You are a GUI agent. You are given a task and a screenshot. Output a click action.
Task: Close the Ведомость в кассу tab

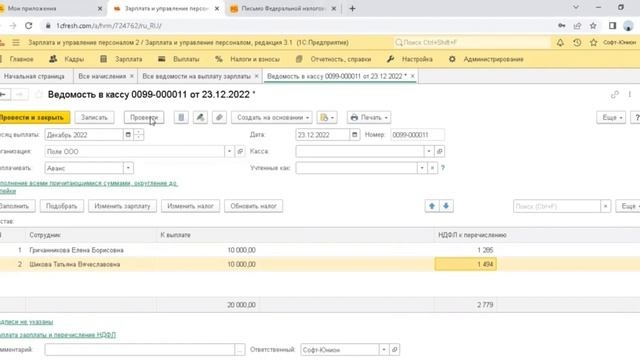(x=413, y=76)
